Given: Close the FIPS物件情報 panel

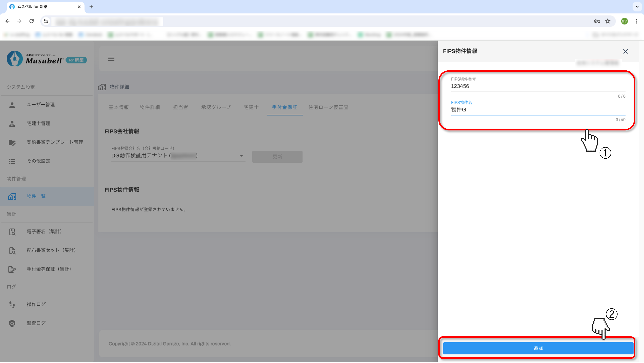Looking at the screenshot, I should coord(626,51).
